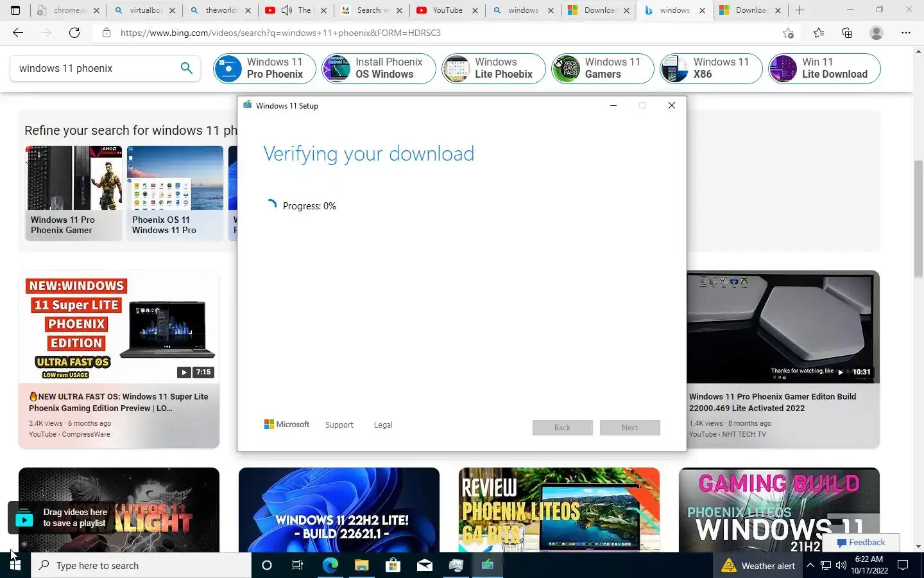Open the Weather alert widget
Screen dimensions: 924x578
(x=758, y=566)
